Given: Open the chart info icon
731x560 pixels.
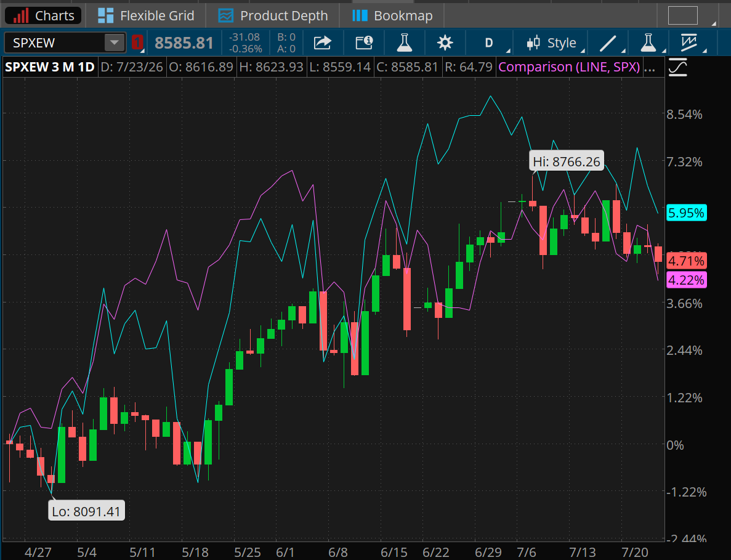Looking at the screenshot, I should (363, 43).
